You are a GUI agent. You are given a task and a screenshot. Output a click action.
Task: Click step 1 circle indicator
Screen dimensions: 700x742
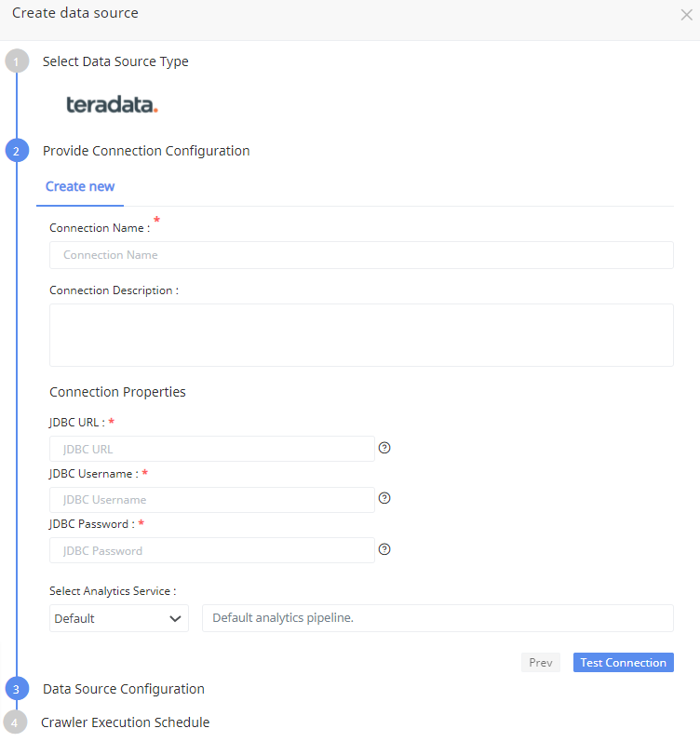tap(17, 61)
